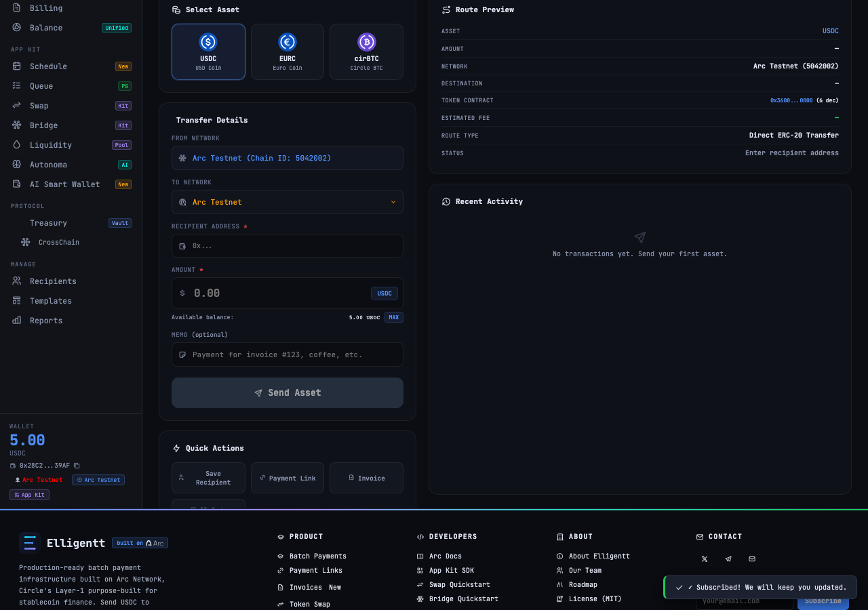Click 'Enter recipient address' status text

point(792,153)
